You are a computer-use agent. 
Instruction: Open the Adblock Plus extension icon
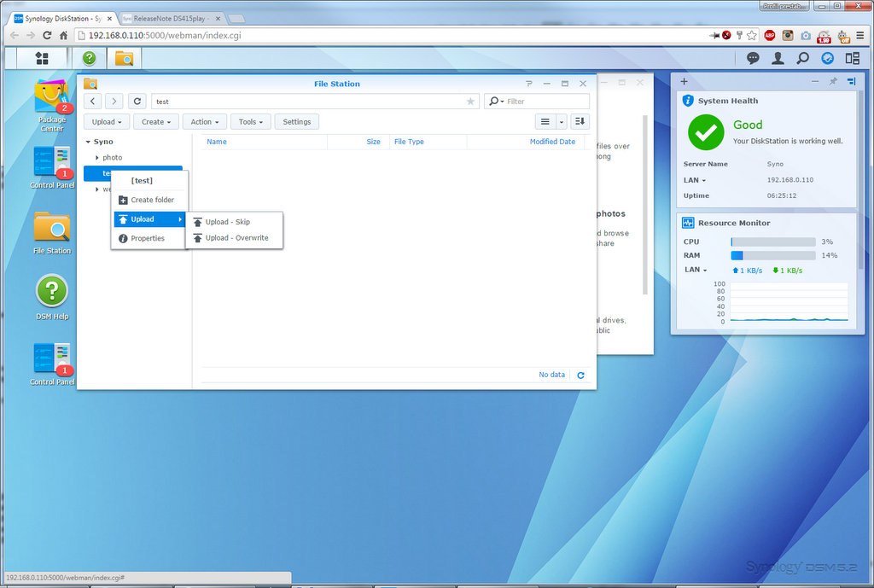770,35
